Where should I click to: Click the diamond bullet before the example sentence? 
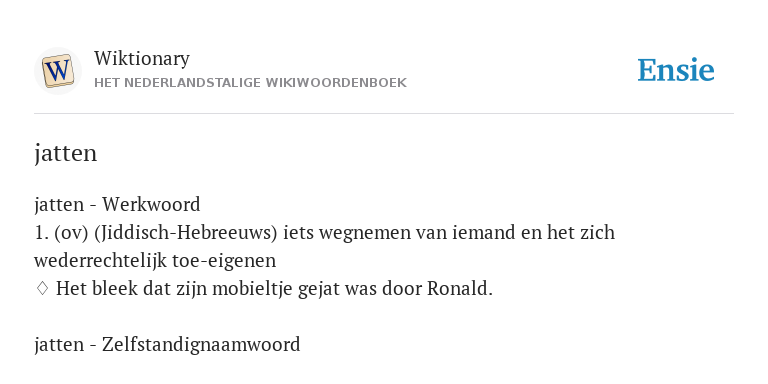(42, 288)
